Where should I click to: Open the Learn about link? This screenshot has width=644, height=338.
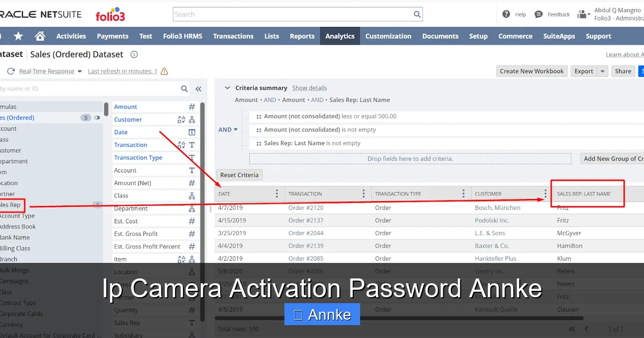tap(625, 54)
